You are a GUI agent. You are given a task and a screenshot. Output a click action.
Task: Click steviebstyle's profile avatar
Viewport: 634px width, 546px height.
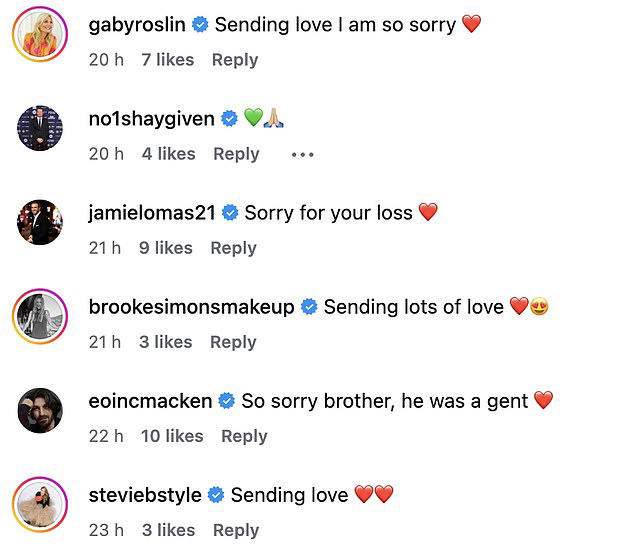[x=40, y=504]
